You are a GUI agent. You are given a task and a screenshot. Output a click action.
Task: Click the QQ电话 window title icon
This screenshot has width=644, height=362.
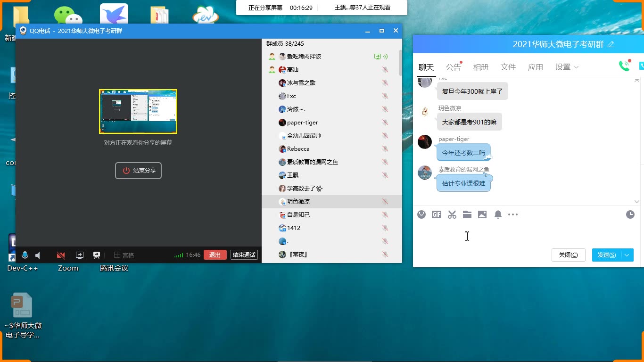coord(23,31)
